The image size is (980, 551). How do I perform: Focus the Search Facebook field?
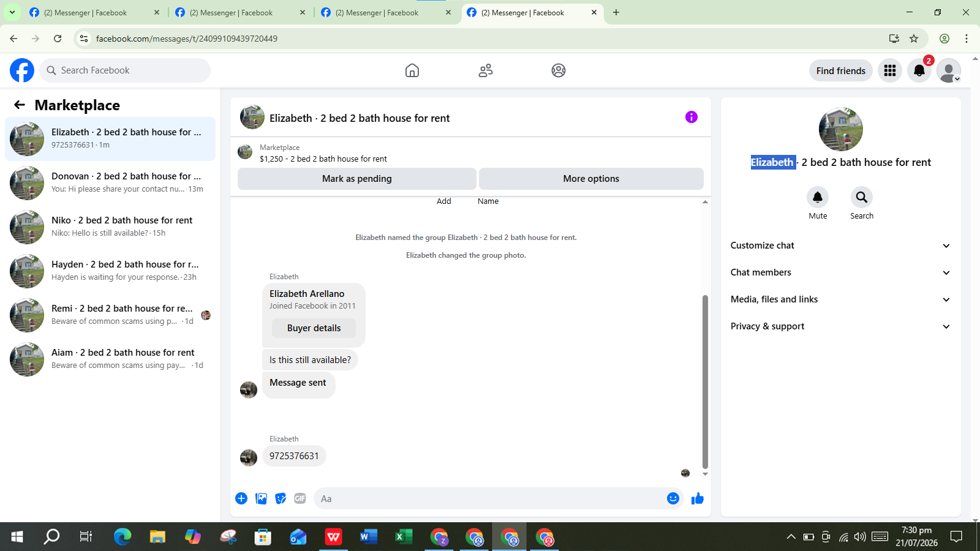coord(125,70)
